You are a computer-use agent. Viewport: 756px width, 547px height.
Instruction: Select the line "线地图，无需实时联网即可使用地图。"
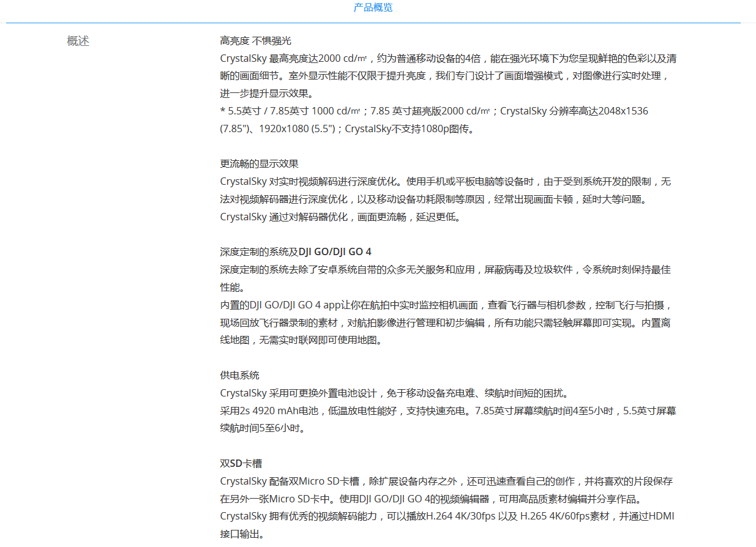click(x=301, y=340)
